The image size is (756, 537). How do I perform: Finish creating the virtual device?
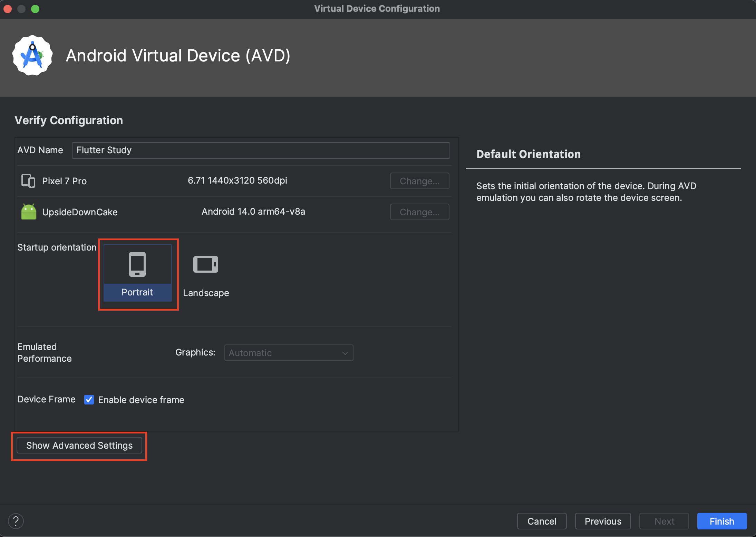(722, 521)
